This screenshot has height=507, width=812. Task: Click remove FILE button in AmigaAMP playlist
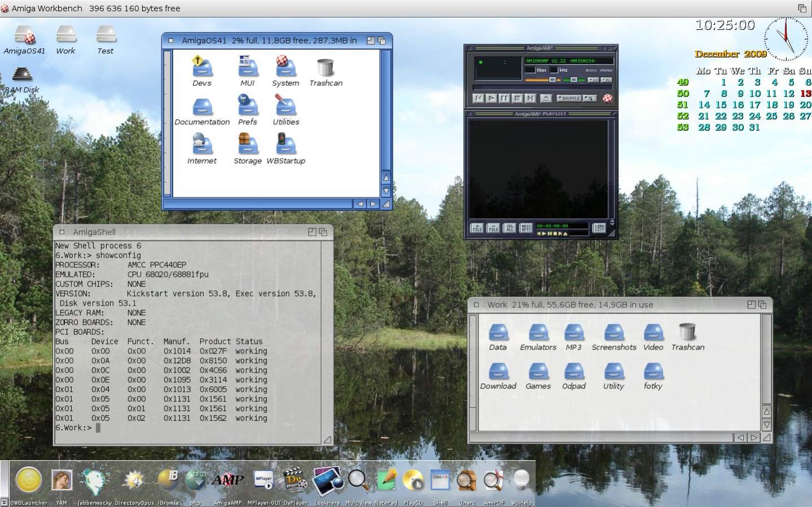point(493,228)
